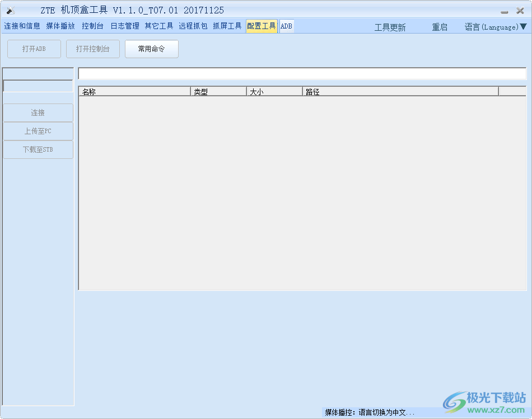Viewport: 532px width, 419px height.
Task: Minimize the ZTE 机顶盒工具 window
Action: [x=505, y=12]
